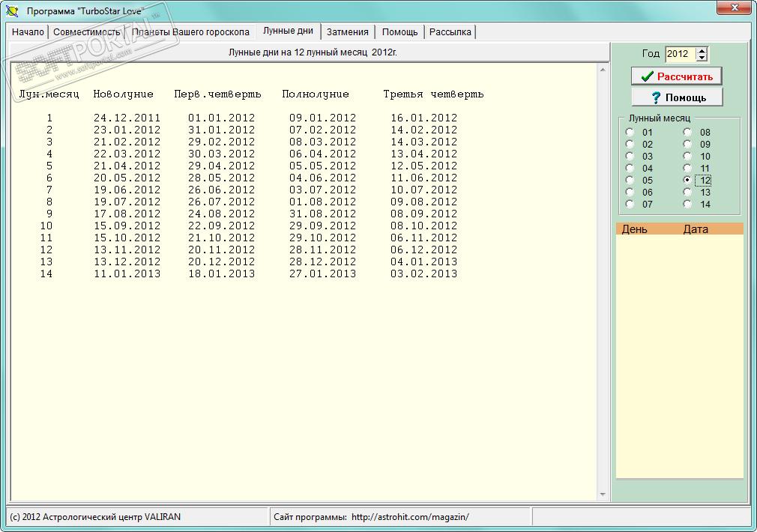Click third quarter date 04.01.2013

(424, 262)
